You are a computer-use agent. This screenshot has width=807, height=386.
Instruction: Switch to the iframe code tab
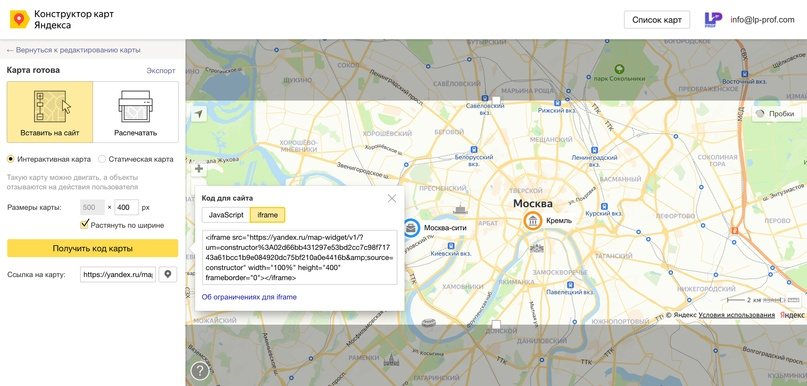pos(268,215)
